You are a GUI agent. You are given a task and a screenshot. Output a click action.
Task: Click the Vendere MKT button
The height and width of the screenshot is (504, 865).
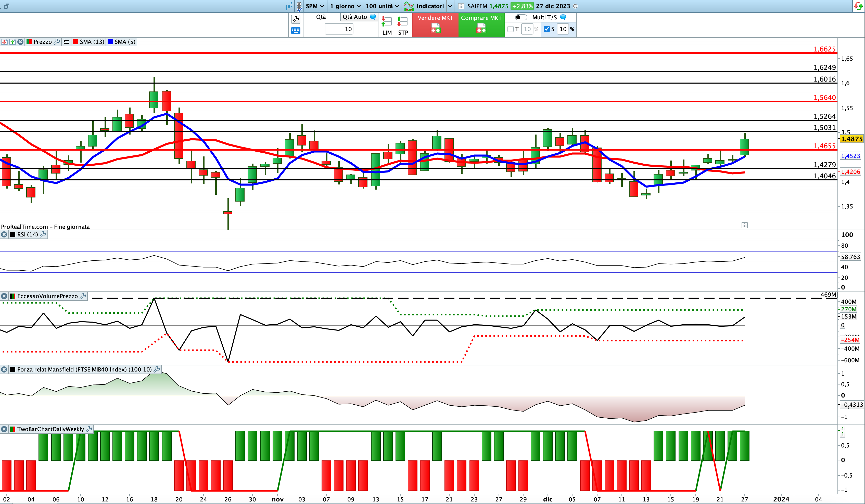tap(435, 25)
